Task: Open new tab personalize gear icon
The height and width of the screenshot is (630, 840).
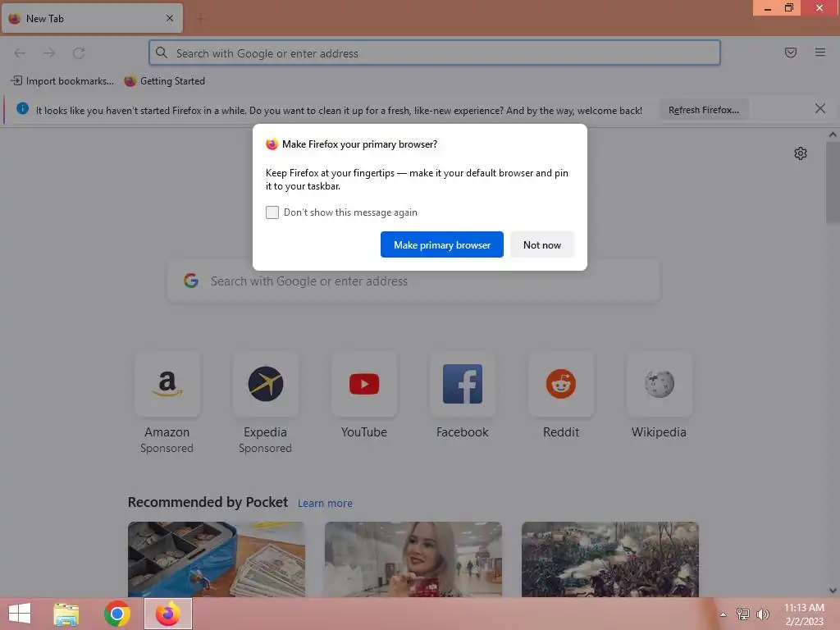Action: pyautogui.click(x=801, y=153)
